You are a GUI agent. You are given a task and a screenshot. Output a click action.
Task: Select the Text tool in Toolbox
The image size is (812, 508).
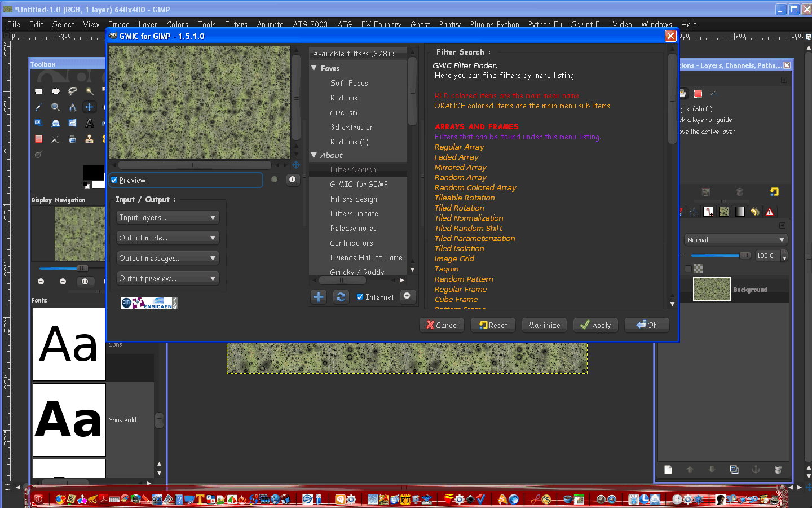(x=89, y=123)
